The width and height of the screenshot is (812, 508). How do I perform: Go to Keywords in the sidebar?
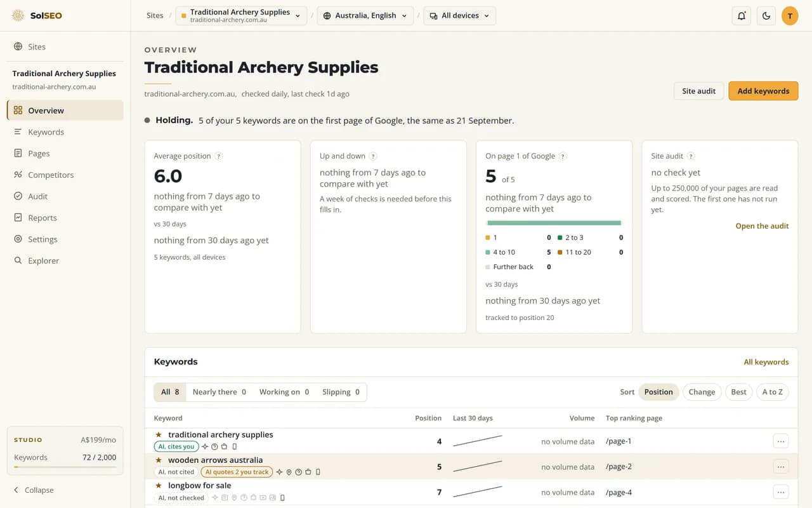(65, 132)
